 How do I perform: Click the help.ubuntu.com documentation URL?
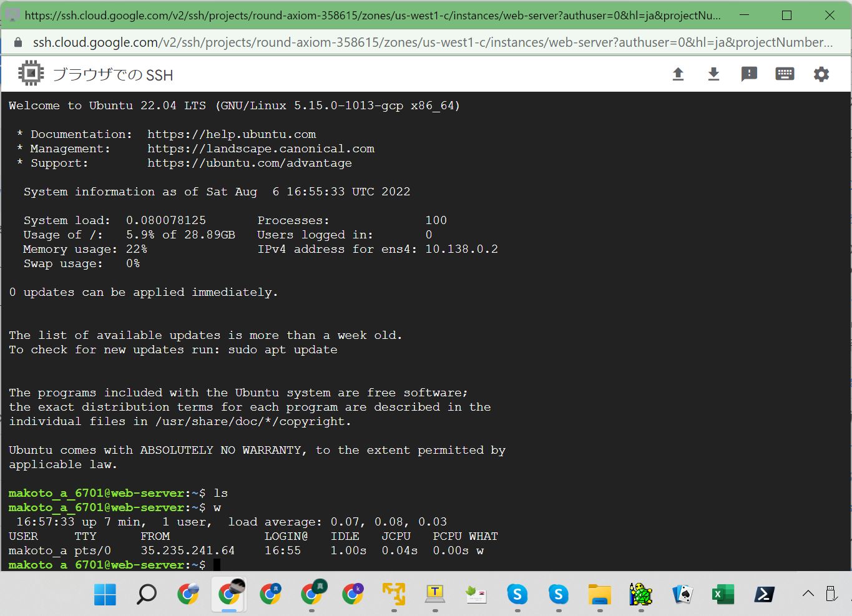[x=232, y=134]
